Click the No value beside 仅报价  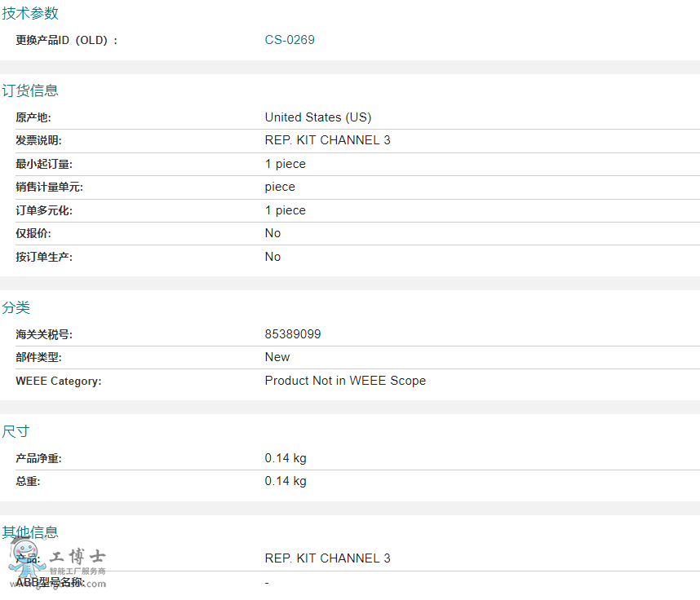click(272, 233)
